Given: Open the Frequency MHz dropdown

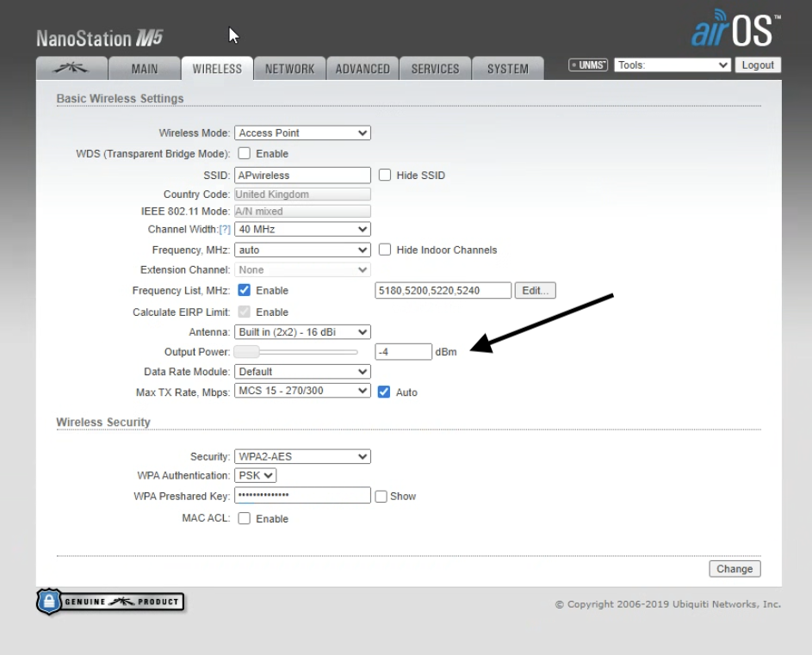Looking at the screenshot, I should click(x=302, y=250).
